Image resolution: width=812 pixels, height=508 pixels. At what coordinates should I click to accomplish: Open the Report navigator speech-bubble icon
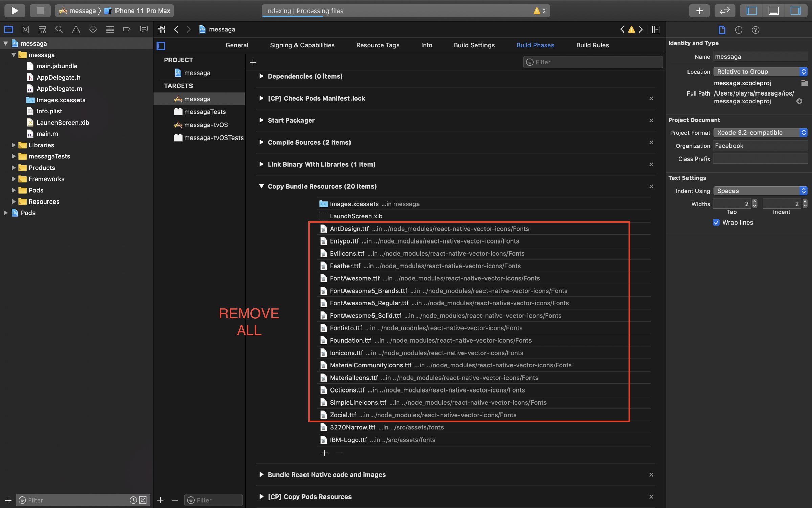[144, 29]
